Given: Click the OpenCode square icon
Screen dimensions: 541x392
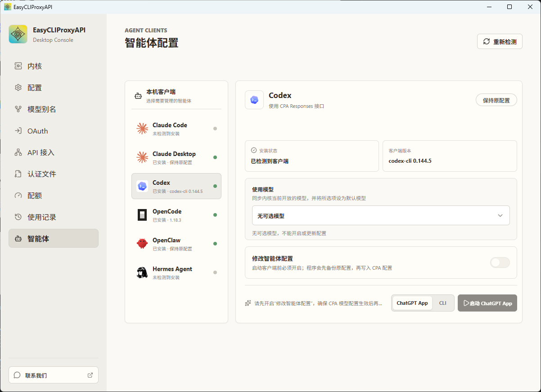Looking at the screenshot, I should click(142, 215).
